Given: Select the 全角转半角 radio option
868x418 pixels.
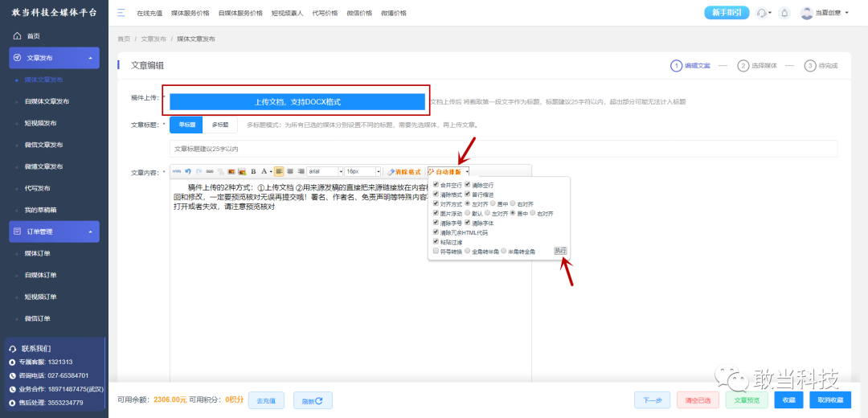Looking at the screenshot, I should (x=468, y=252).
